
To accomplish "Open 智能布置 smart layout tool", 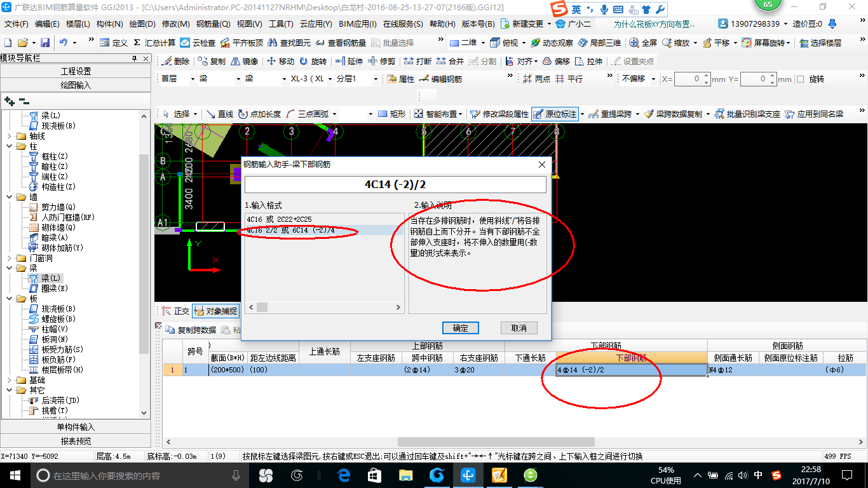I will [438, 114].
